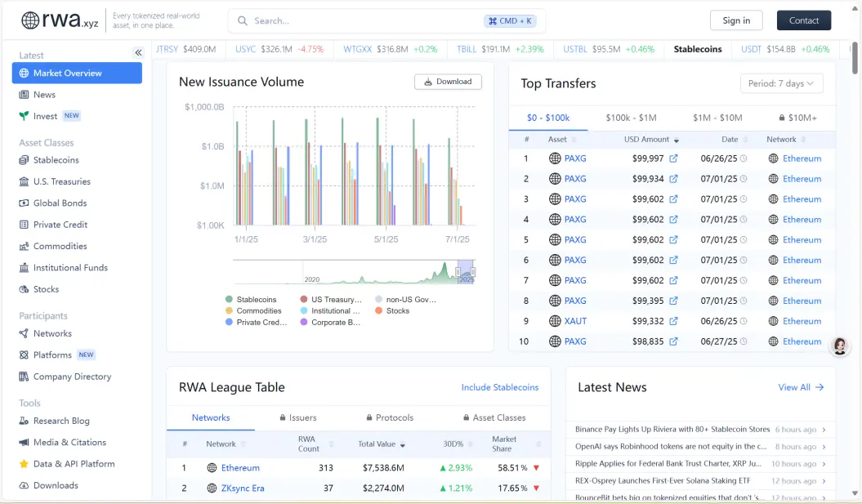Viewport: 862px width, 504px height.
Task: Click the Invest sprout icon in sidebar
Action: (25, 116)
